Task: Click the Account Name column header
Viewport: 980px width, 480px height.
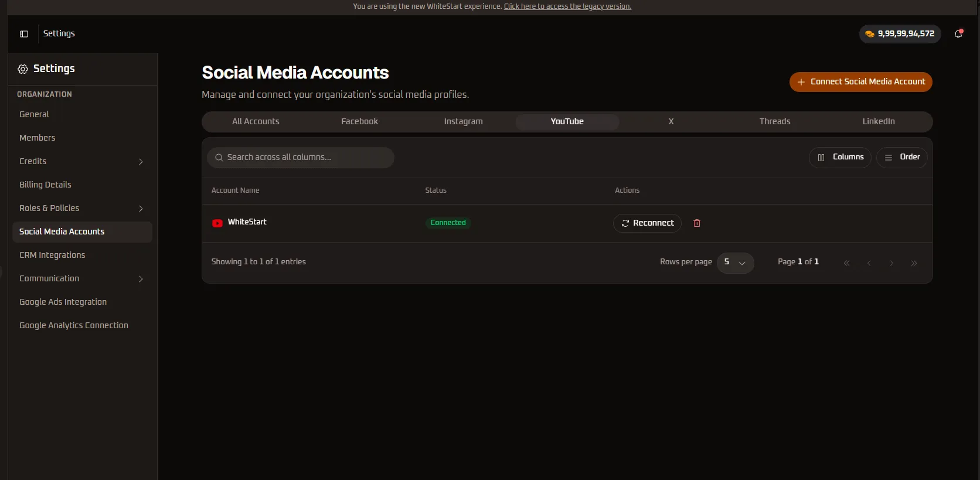Action: click(x=235, y=190)
